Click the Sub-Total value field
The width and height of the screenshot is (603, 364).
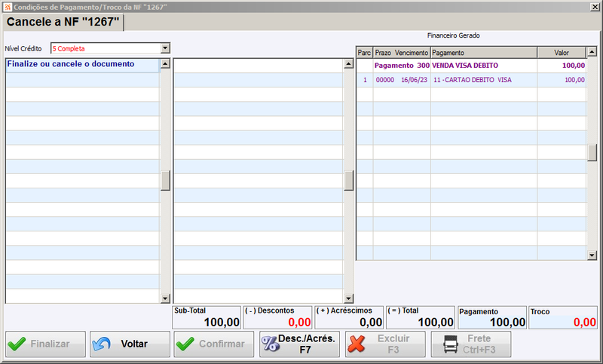[x=207, y=317]
